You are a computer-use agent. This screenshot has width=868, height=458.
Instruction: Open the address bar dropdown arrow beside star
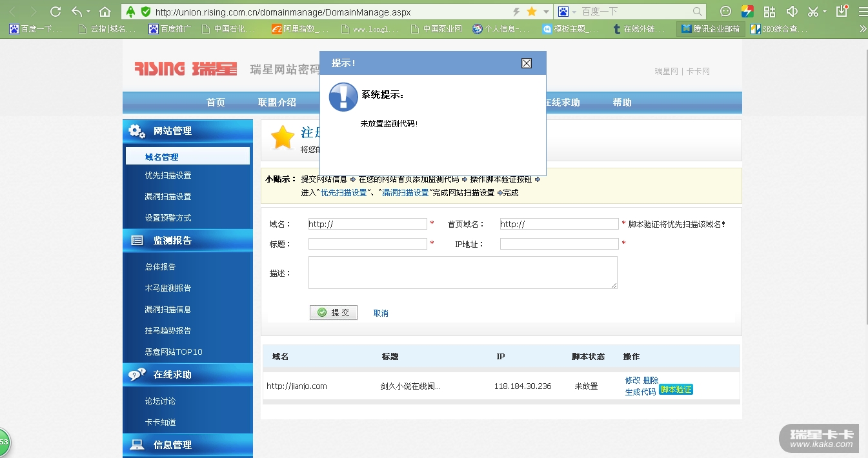pyautogui.click(x=546, y=12)
